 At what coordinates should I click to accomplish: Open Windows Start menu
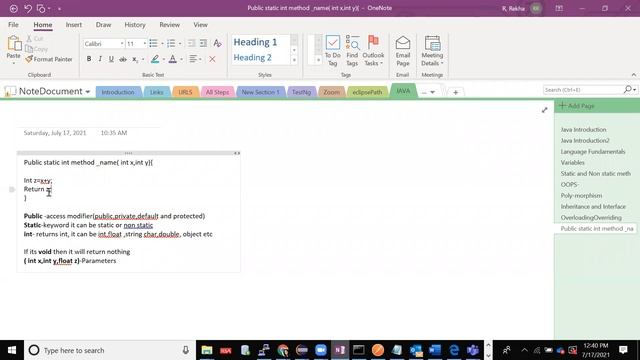12,350
